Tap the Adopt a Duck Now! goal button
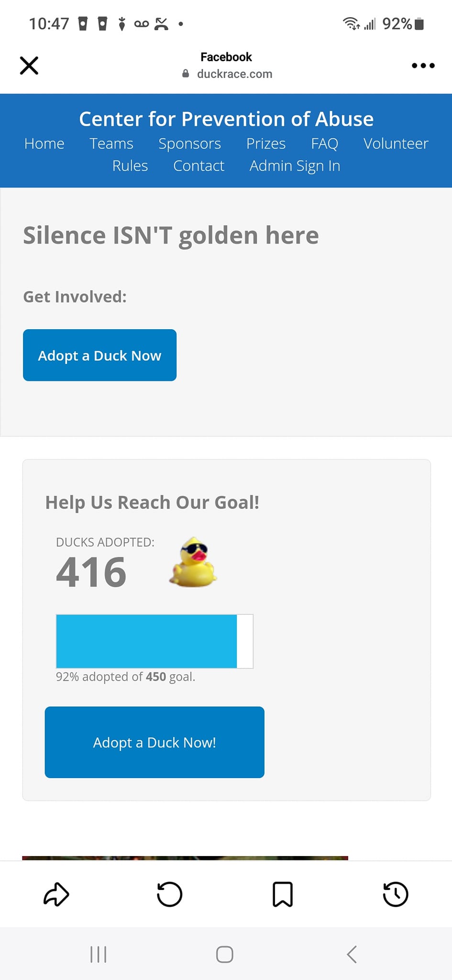Viewport: 452px width, 980px height. click(x=154, y=742)
